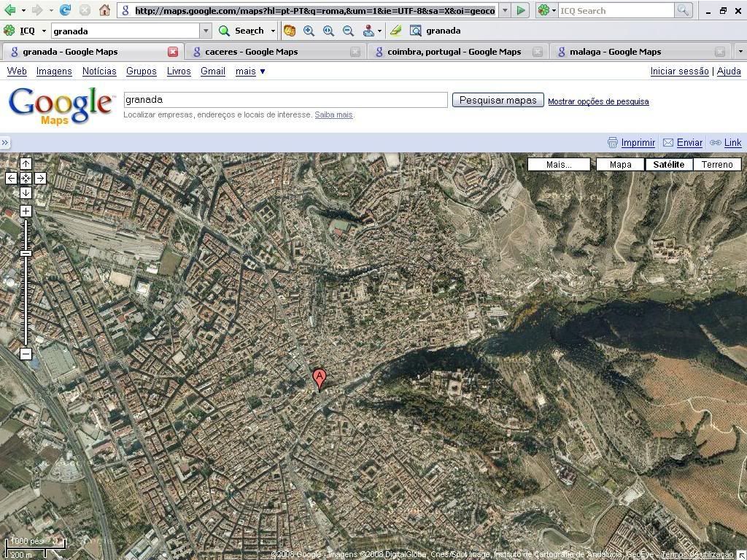
Task: Click the red A location marker
Action: [319, 378]
